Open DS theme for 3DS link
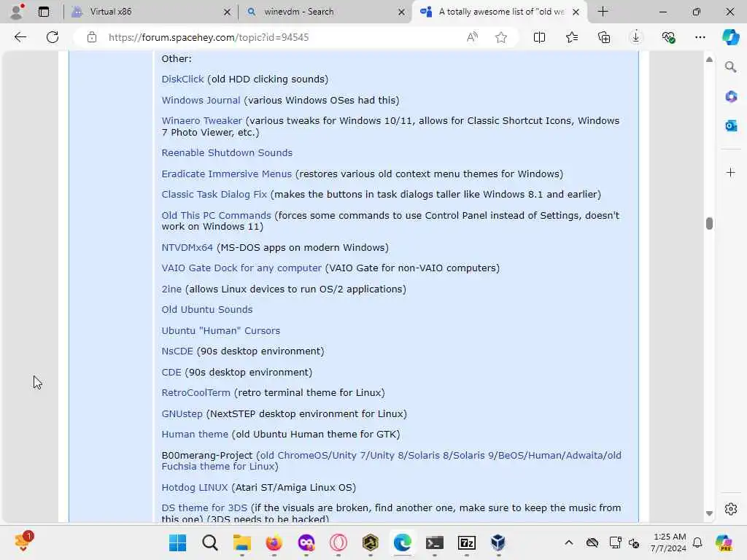This screenshot has height=560, width=747. 204,508
